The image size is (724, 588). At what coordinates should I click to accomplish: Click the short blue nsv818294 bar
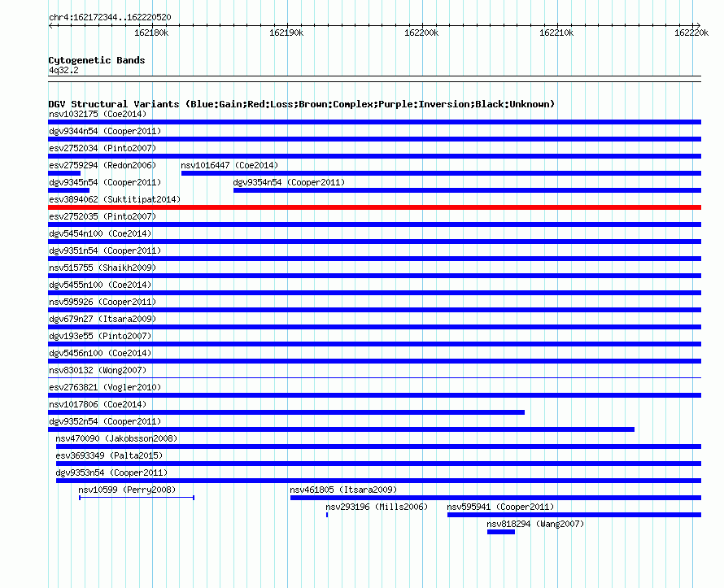click(501, 532)
